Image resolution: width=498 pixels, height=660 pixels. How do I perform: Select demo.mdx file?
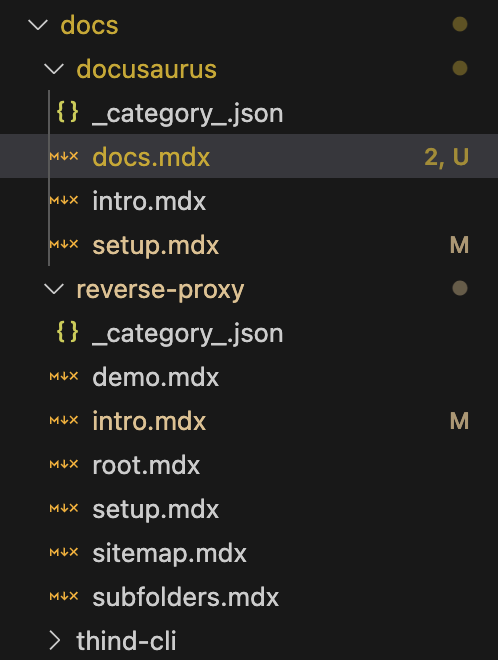tap(249, 376)
